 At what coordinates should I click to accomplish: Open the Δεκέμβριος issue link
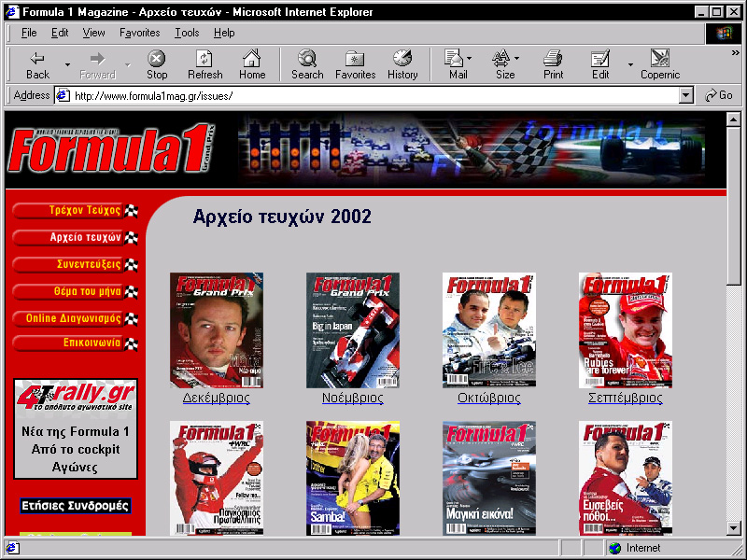pos(217,398)
